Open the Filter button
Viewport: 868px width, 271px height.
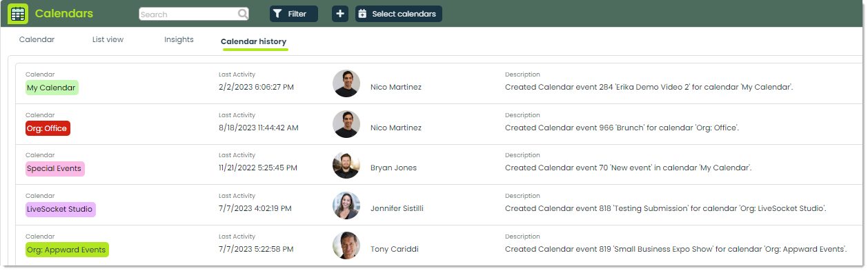point(294,14)
